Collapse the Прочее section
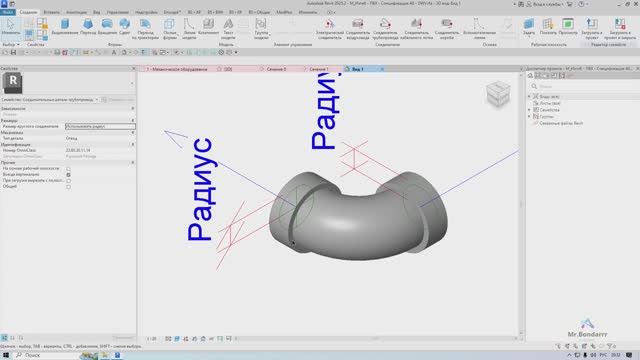Image resolution: width=640 pixels, height=360 pixels. pos(132,162)
